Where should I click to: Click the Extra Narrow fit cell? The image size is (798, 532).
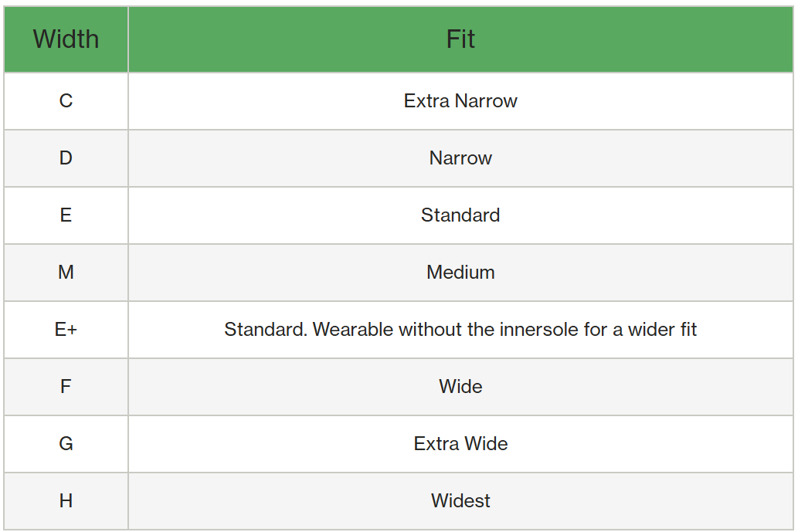pos(460,101)
